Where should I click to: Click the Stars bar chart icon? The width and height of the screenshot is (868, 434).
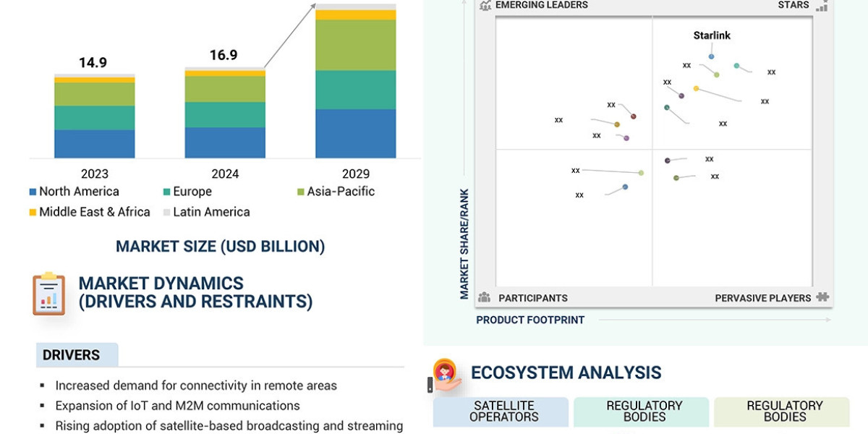tap(821, 5)
